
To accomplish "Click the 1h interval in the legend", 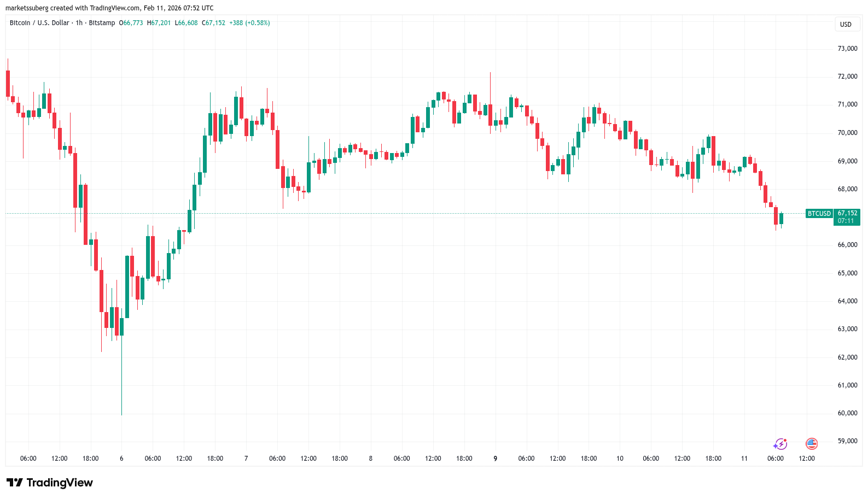I will coord(79,23).
